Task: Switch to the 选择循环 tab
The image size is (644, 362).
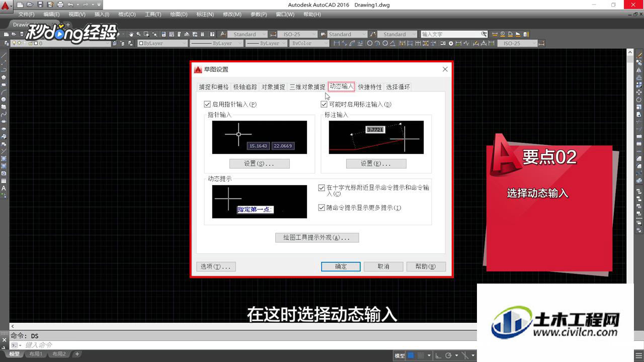Action: click(x=398, y=87)
